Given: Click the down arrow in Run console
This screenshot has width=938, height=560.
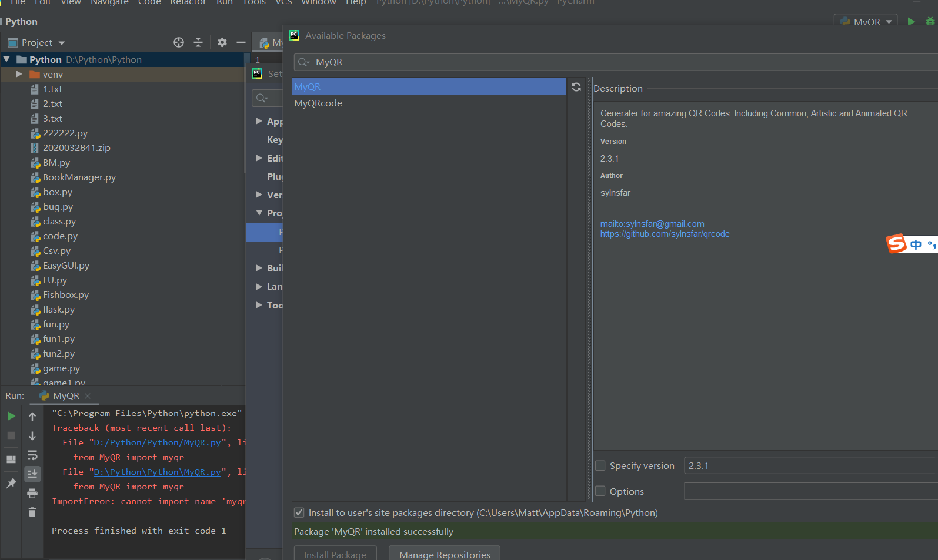Looking at the screenshot, I should point(32,435).
